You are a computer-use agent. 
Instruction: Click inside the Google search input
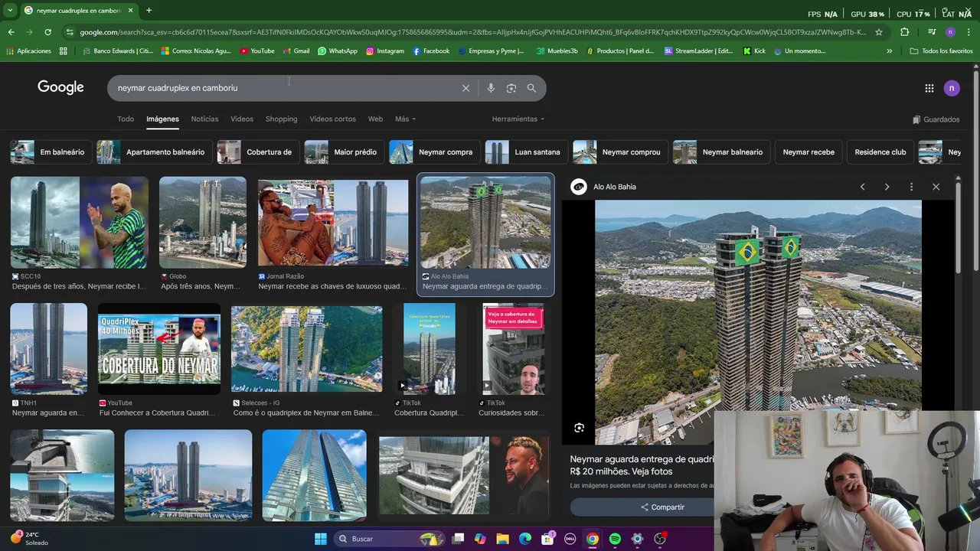tap(287, 88)
